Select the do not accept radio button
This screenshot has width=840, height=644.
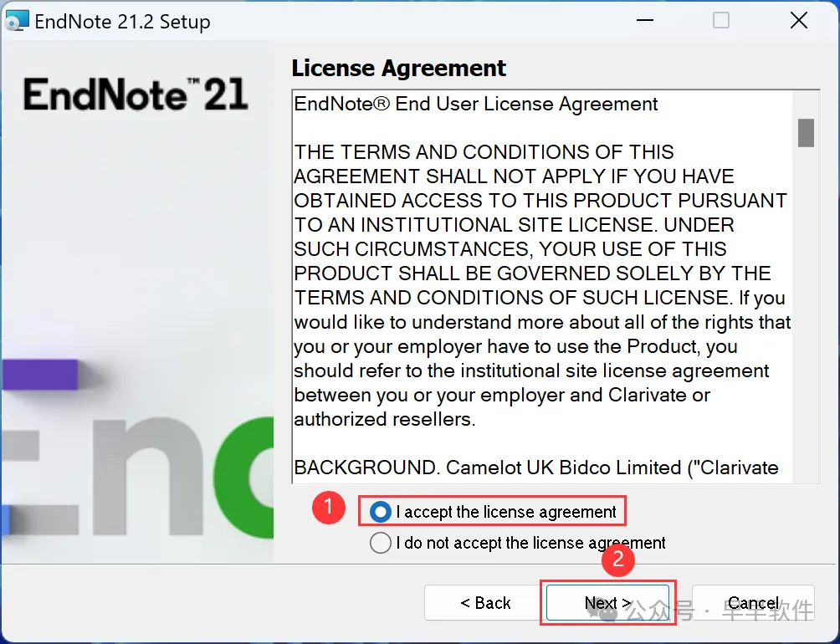click(x=381, y=543)
